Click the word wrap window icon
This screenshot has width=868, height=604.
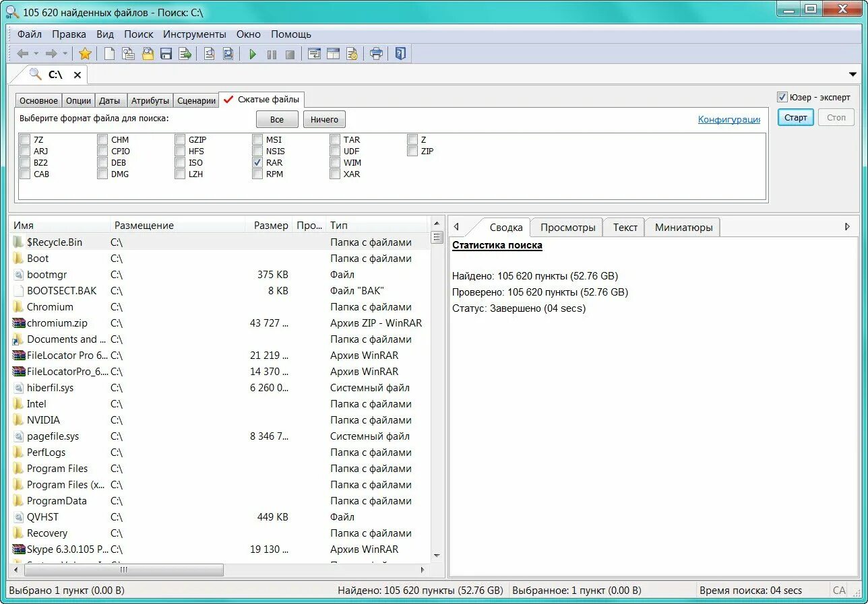coord(314,54)
